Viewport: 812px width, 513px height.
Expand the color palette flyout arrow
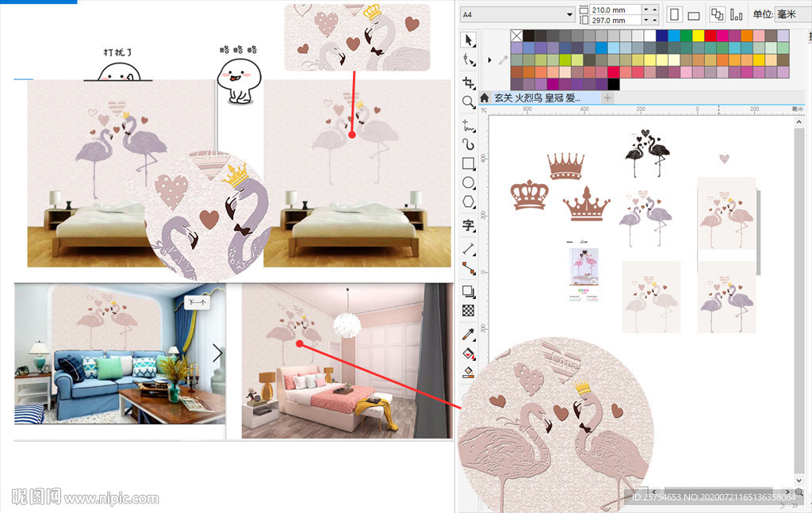[489, 60]
